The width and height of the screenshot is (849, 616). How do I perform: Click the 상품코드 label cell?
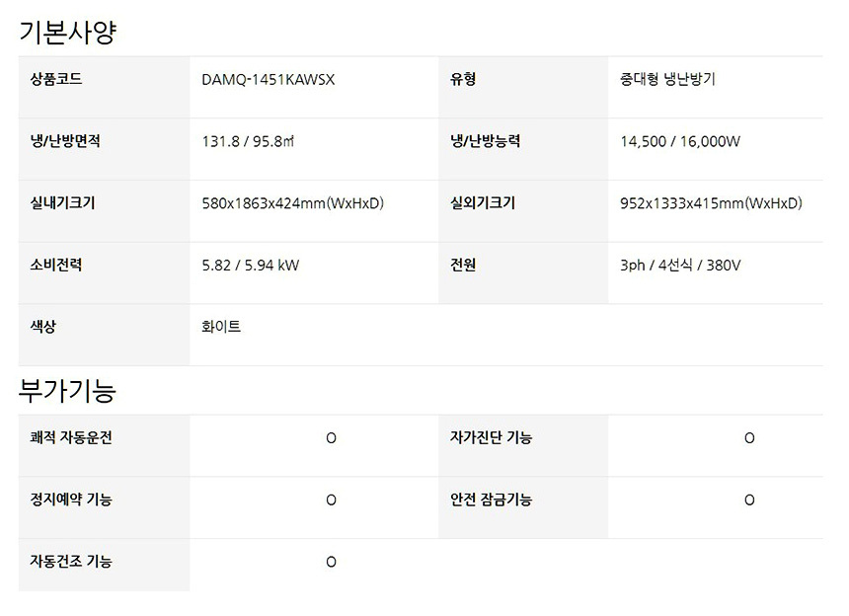point(56,80)
